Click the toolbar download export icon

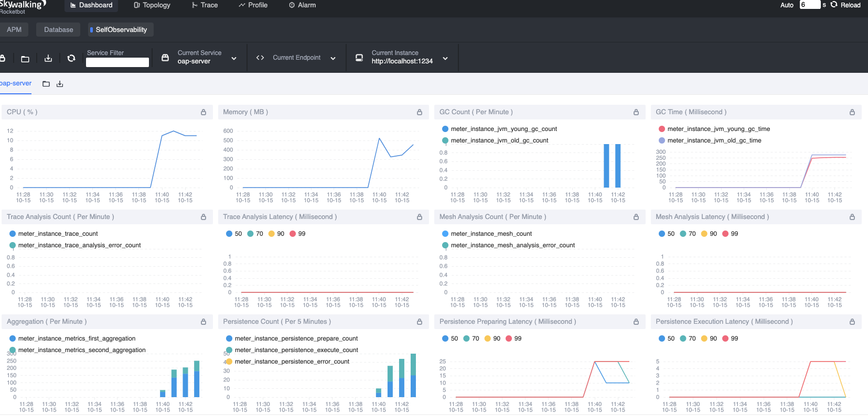pyautogui.click(x=48, y=58)
